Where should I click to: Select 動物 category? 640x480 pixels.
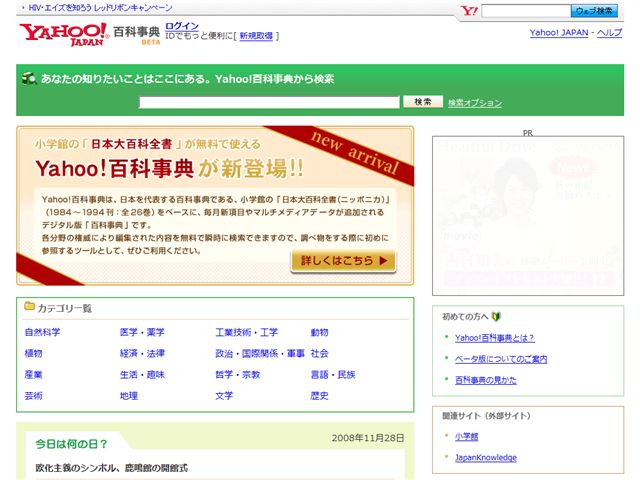319,332
